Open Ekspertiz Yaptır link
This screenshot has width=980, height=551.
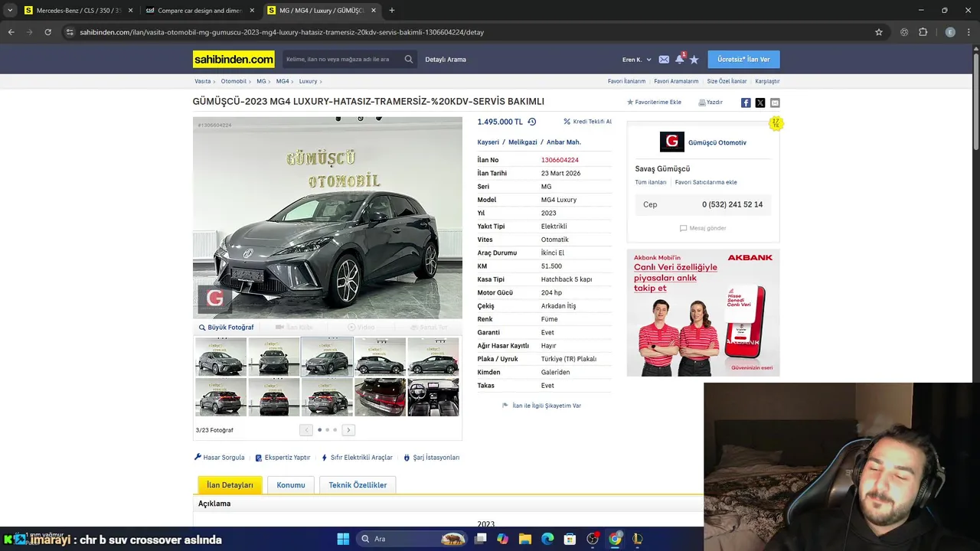[x=283, y=458]
